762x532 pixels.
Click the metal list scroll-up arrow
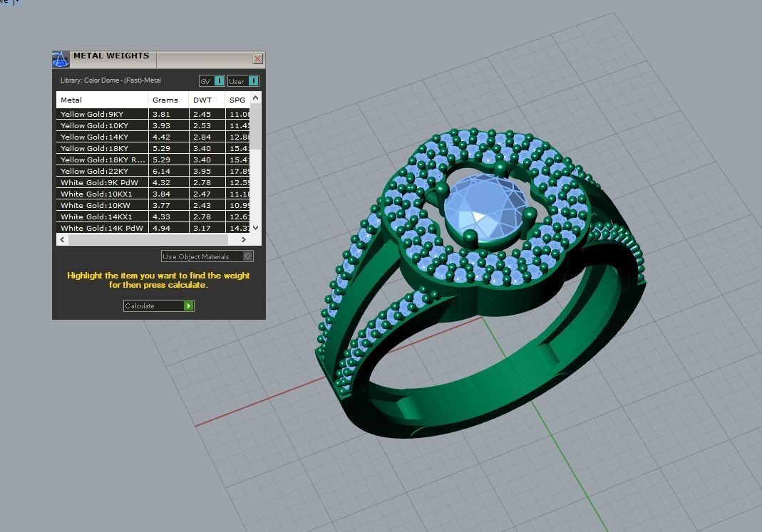click(256, 98)
